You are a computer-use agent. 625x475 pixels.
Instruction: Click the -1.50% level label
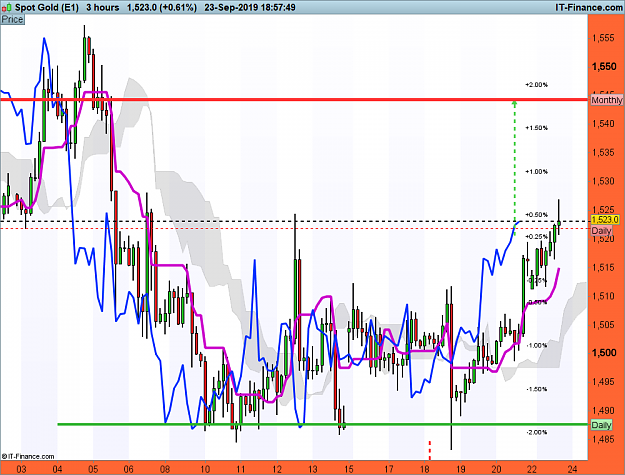(537, 389)
